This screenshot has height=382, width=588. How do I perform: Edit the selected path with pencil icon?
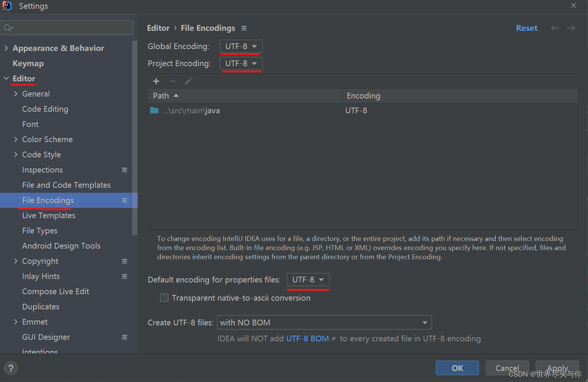coord(189,81)
